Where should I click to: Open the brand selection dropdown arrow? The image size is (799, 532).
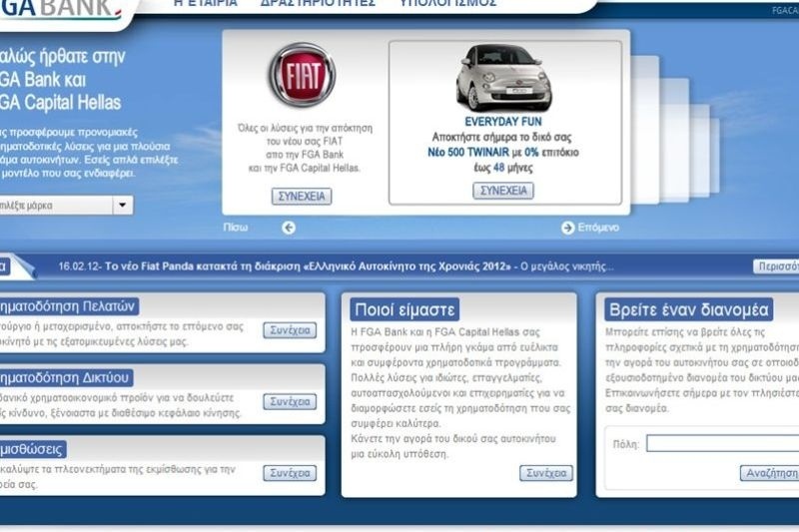122,206
